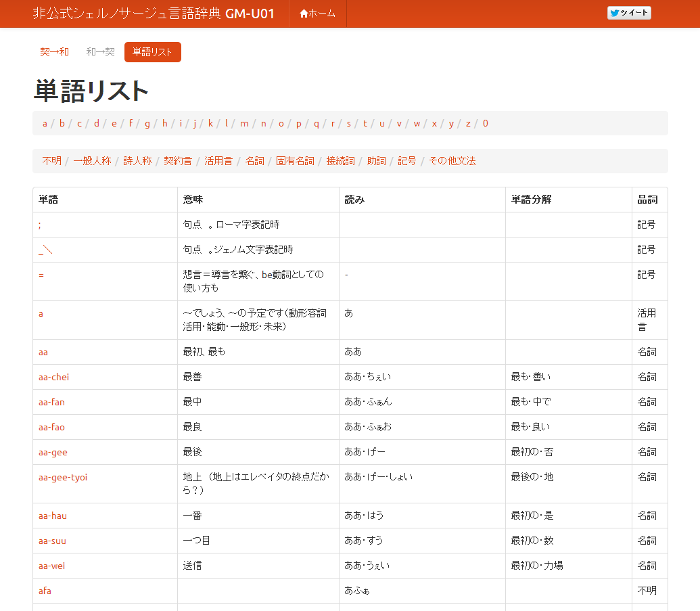Open the aa-hau word entry
Viewport: 700px width, 611px height.
(x=53, y=516)
